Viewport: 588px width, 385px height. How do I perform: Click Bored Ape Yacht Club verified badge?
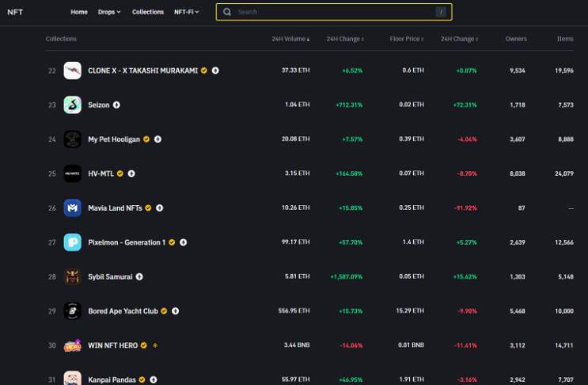point(164,311)
